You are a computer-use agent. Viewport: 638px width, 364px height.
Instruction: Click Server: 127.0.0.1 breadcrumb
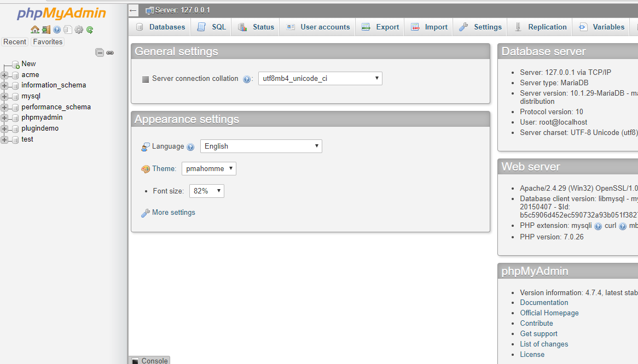(182, 10)
